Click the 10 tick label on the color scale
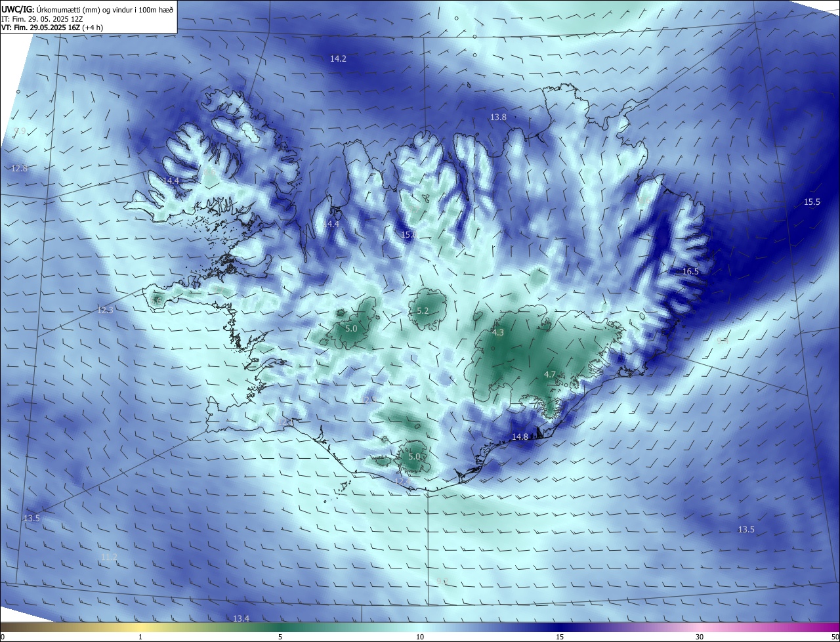This screenshot has height=642, width=840. [x=420, y=637]
